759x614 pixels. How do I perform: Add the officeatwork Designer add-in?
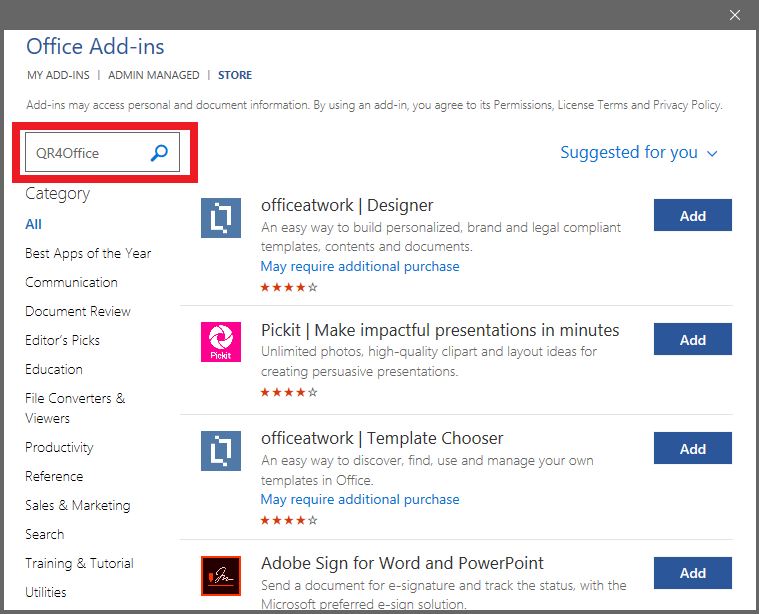tap(692, 216)
